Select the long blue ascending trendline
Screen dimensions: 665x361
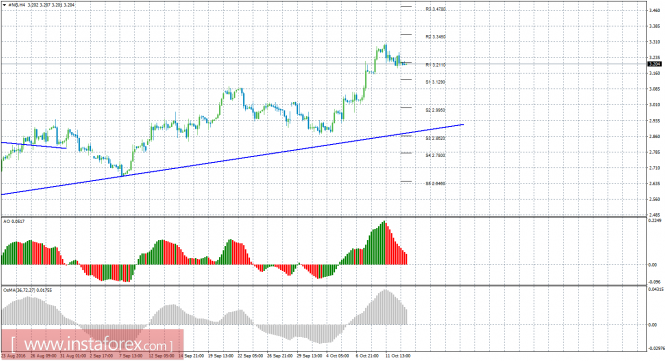click(x=232, y=160)
